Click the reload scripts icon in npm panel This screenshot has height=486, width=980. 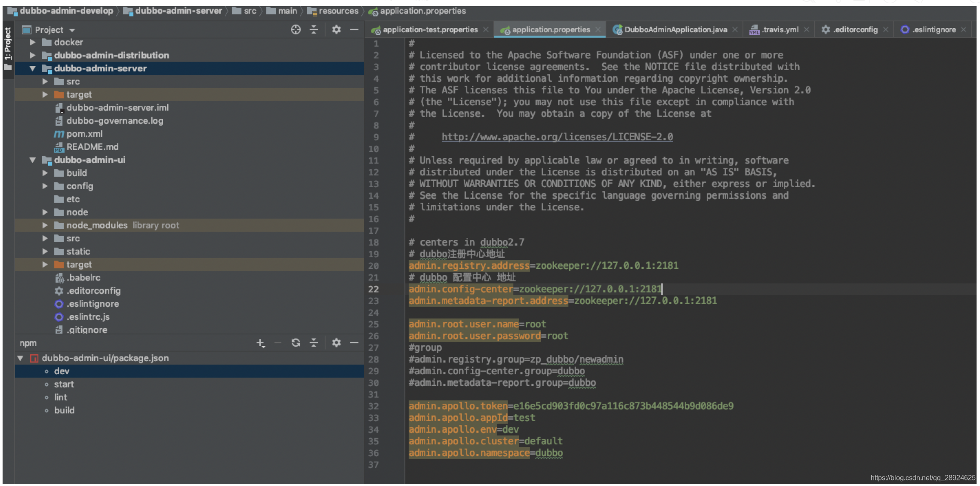296,343
